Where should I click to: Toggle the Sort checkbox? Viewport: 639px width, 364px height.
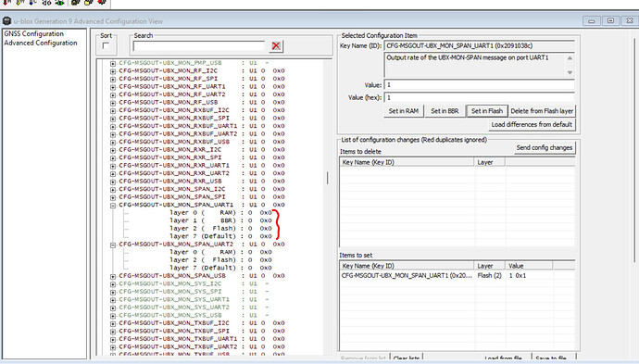coord(106,45)
